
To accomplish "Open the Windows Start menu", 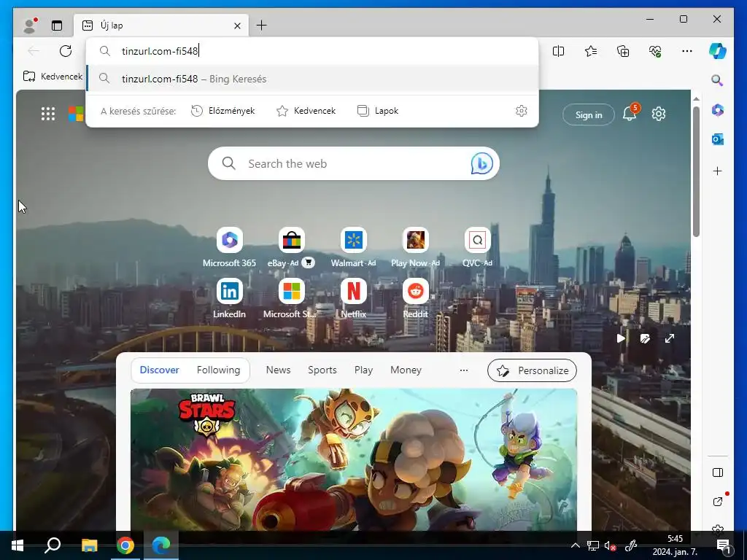I will point(18,545).
